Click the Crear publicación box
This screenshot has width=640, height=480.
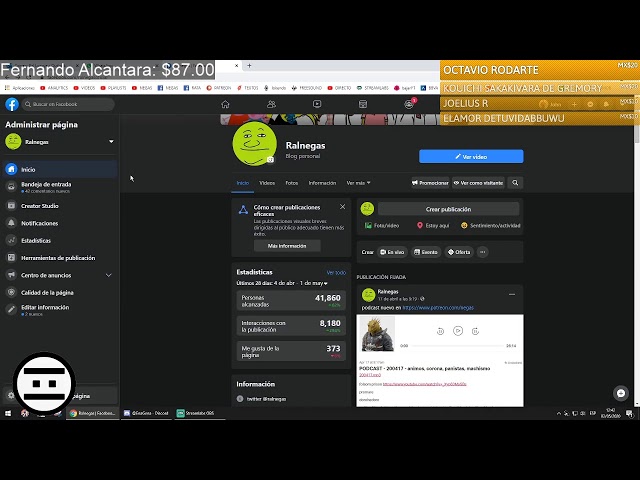click(448, 209)
